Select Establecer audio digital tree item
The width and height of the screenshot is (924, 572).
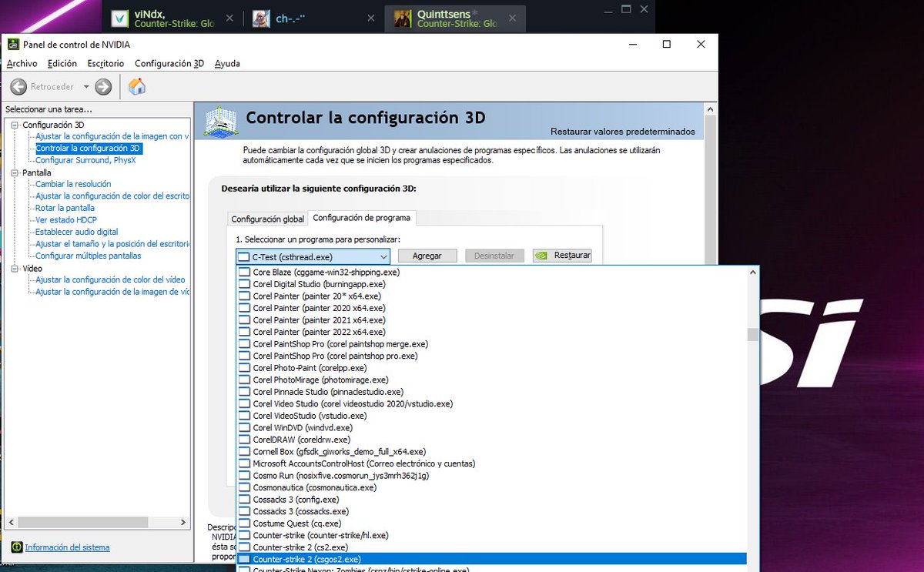77,232
